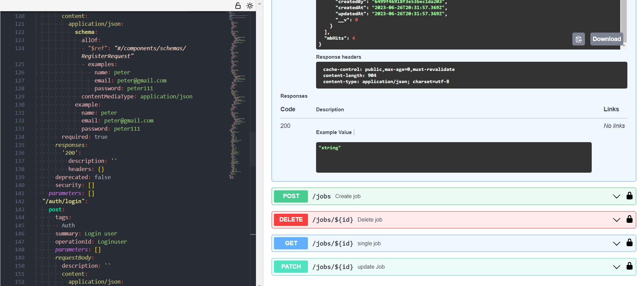This screenshot has height=286, width=644.
Task: Click authorization lock on PATCH /jobs/${id}
Action: coord(629,266)
